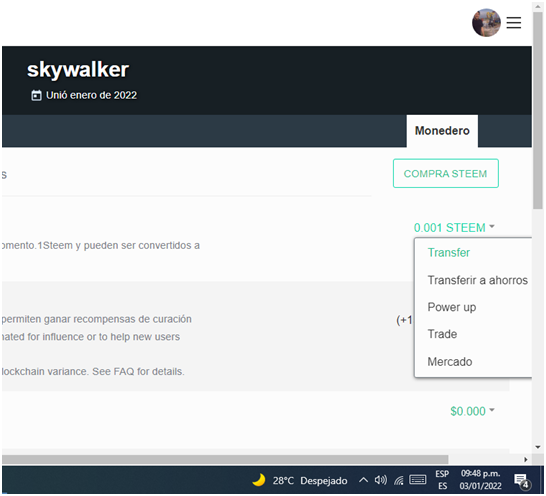Viewport: 546px width, 496px height.
Task: Open the user profile avatar menu
Action: pos(486,23)
